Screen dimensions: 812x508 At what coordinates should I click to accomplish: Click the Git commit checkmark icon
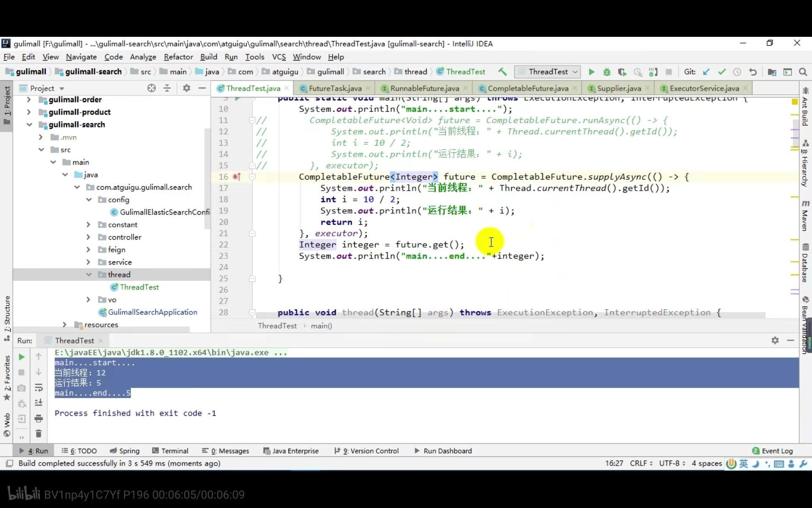[x=721, y=72]
